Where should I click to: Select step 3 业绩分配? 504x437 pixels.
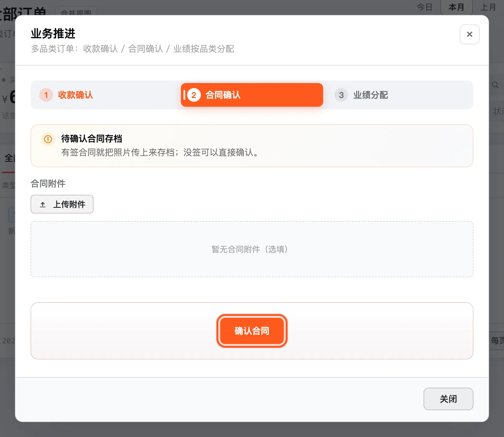399,95
